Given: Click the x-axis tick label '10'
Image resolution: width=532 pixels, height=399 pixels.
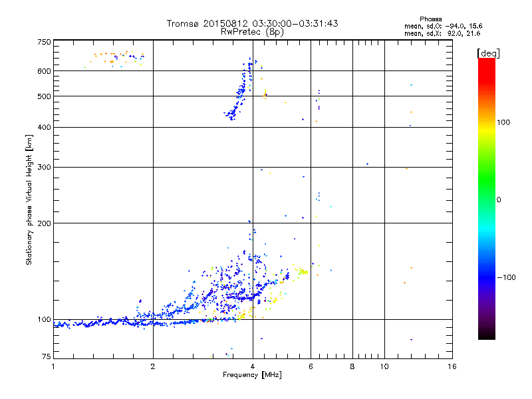Looking at the screenshot, I should [x=384, y=366].
